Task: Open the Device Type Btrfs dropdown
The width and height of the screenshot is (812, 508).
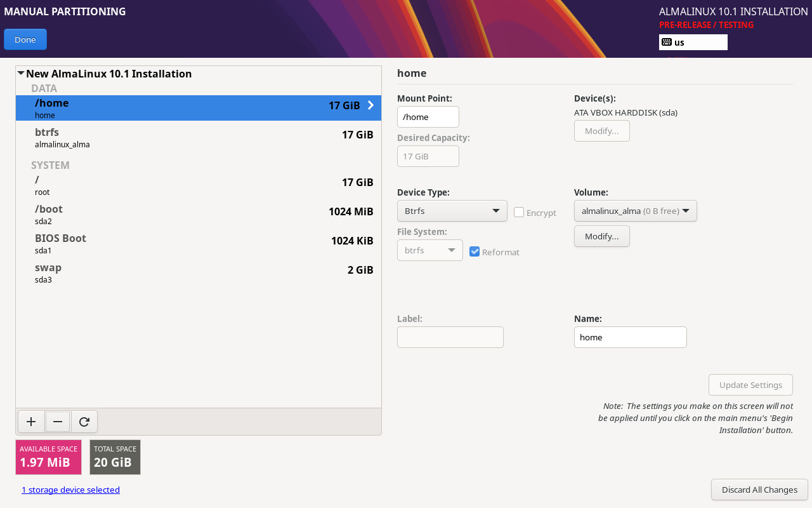Action: [x=452, y=211]
